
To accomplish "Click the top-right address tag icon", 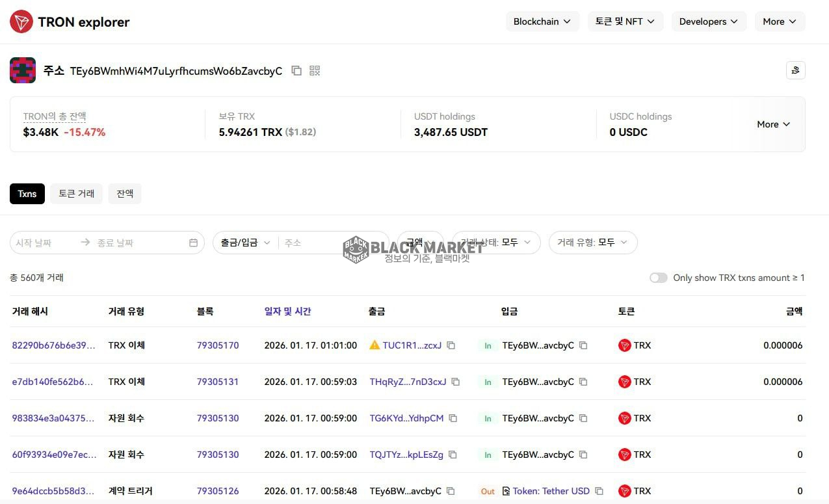I will pyautogui.click(x=795, y=70).
